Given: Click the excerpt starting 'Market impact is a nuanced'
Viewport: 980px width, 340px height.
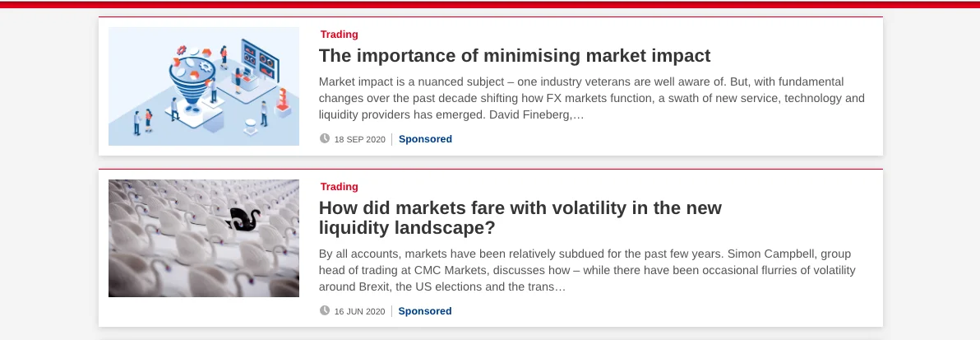Looking at the screenshot, I should (x=592, y=98).
